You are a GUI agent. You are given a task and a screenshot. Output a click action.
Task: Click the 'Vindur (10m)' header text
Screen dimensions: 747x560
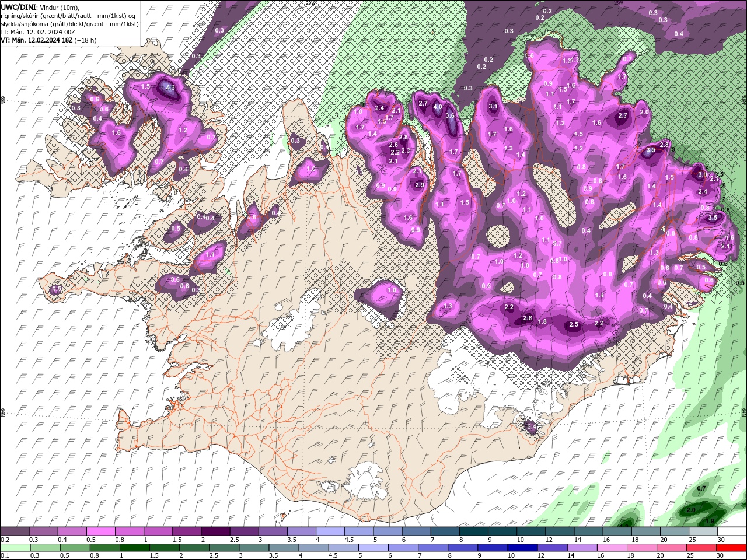[60, 6]
